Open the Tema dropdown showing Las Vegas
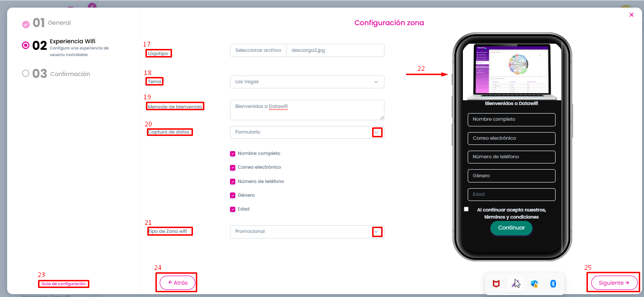Screen dimensions: 644x297 coord(307,82)
